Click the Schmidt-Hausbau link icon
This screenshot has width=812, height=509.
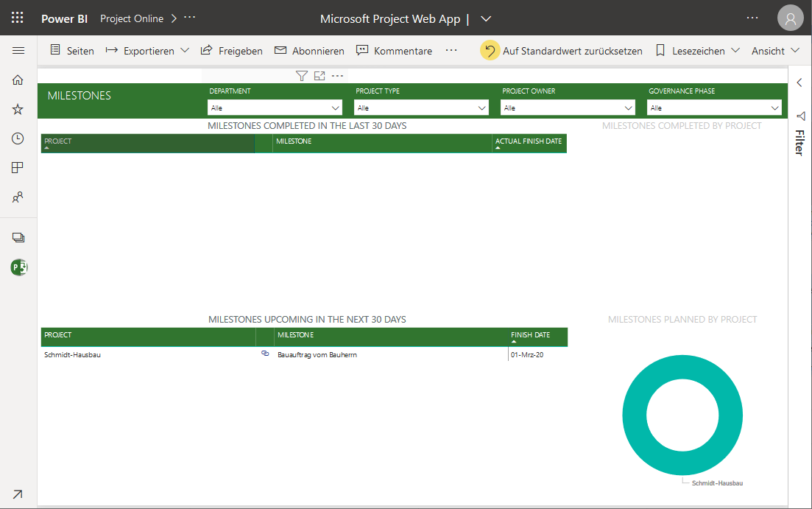pyautogui.click(x=265, y=354)
